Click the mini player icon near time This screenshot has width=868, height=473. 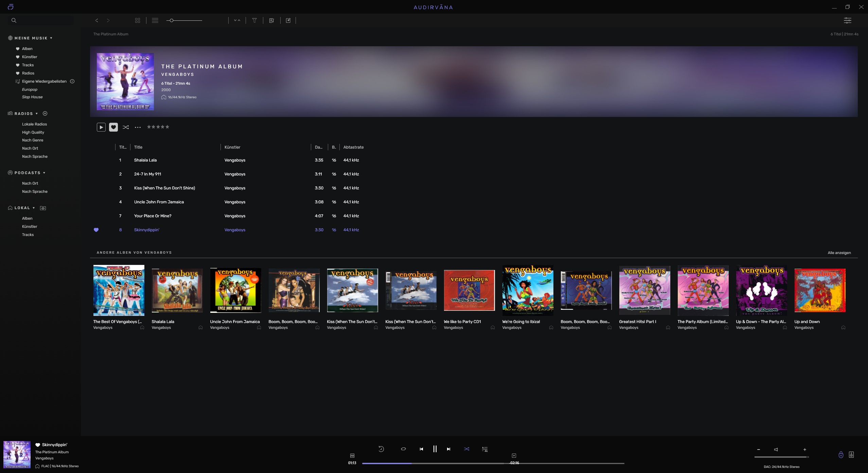[x=514, y=456]
